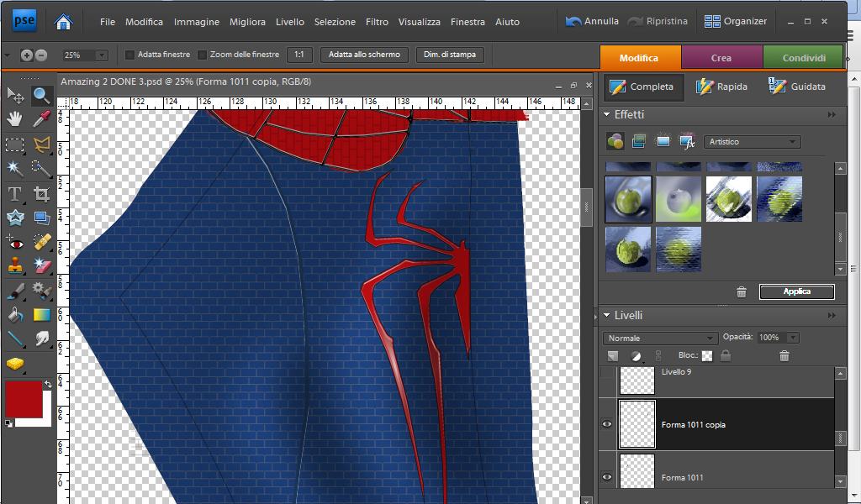Open the Artistico category dropdown

tap(752, 141)
